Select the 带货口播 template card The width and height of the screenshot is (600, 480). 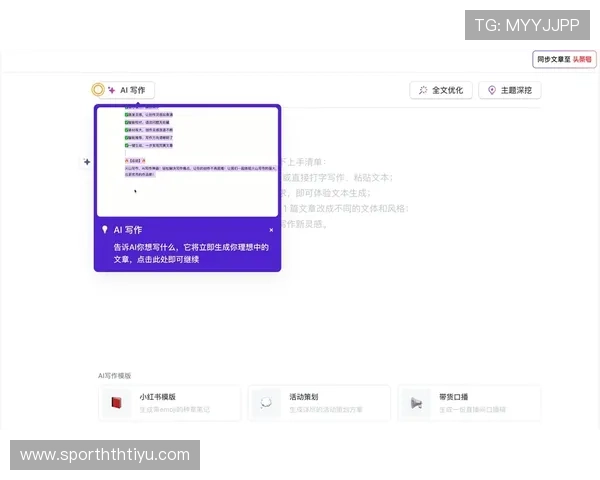(x=470, y=403)
